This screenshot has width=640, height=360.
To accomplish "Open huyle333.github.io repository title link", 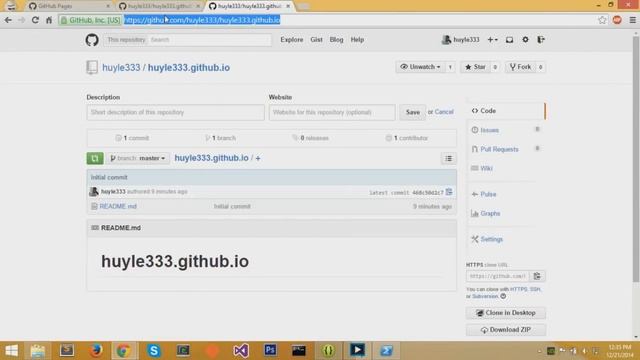I will click(189, 68).
